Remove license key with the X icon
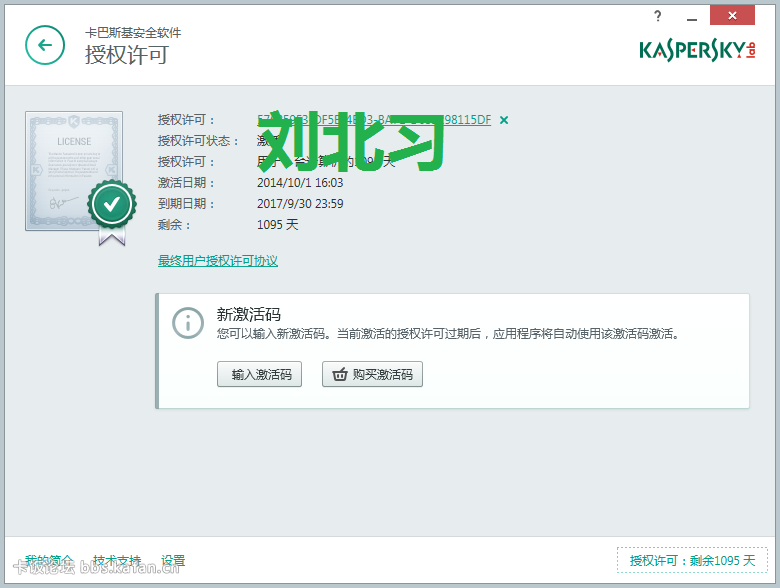The width and height of the screenshot is (780, 588). (504, 120)
